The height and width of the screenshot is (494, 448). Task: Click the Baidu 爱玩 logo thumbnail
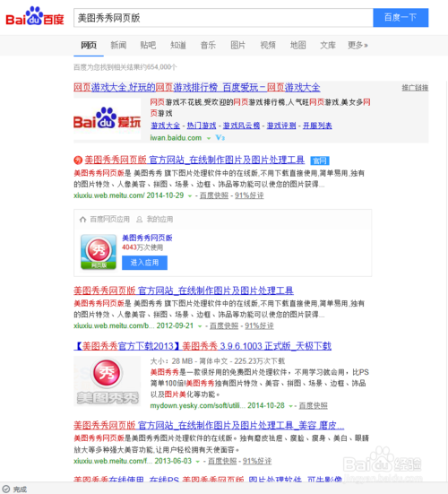(x=107, y=119)
